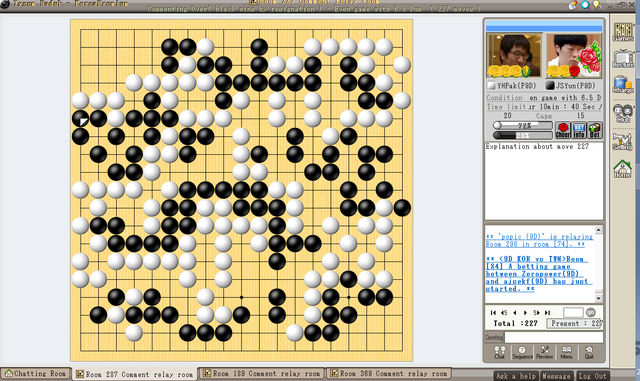Go to Home via sidebar icon

[x=623, y=169]
